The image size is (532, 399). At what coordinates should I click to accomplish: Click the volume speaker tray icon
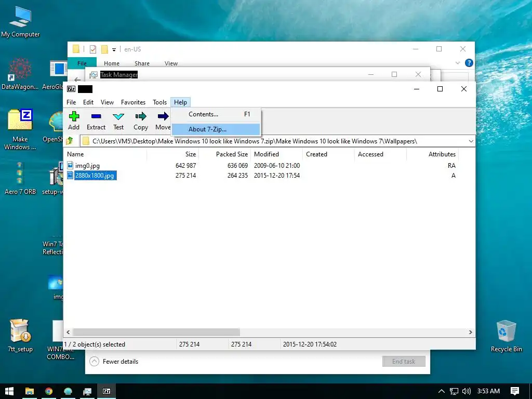(467, 391)
